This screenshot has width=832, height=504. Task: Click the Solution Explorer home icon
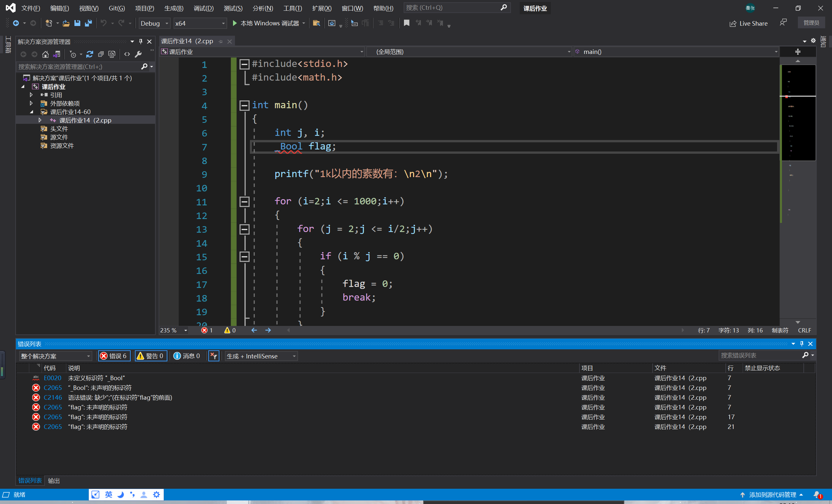tap(45, 54)
